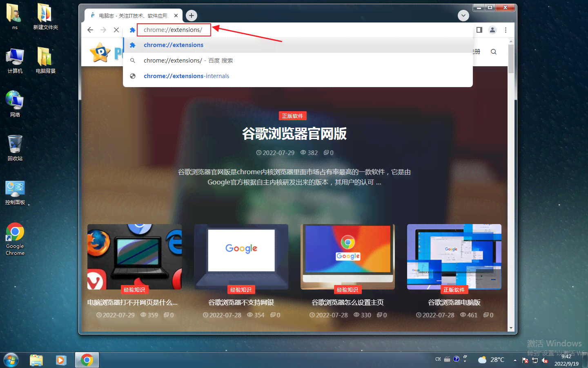Select the 控制面板 desktop icon
Image resolution: width=588 pixels, height=368 pixels.
(x=15, y=192)
